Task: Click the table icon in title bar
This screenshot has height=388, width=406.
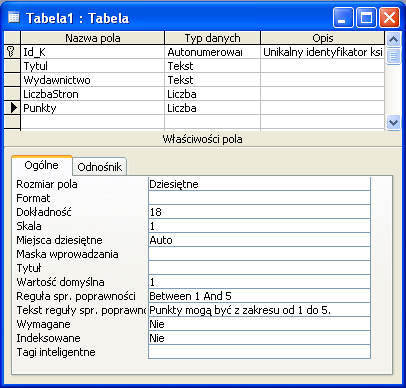Action: (14, 17)
